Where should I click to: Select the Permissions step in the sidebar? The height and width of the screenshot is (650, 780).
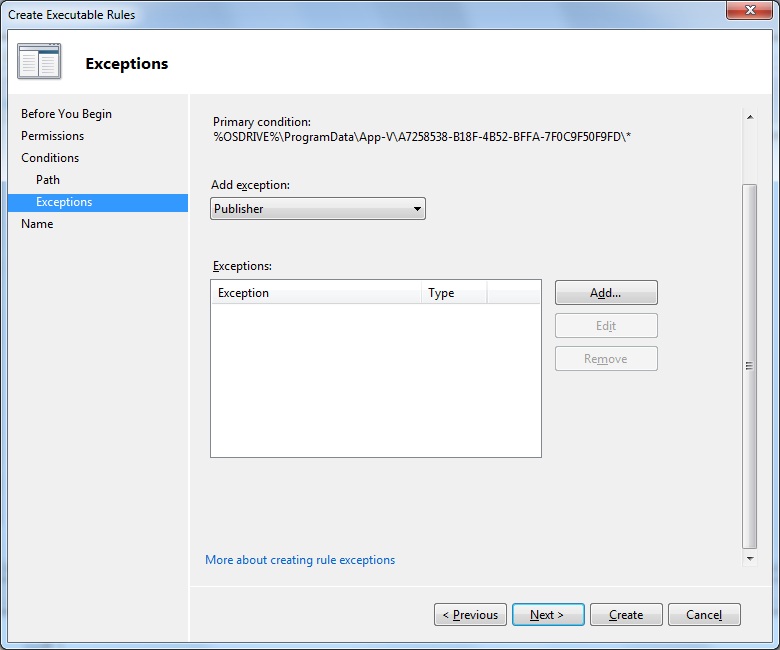(52, 136)
